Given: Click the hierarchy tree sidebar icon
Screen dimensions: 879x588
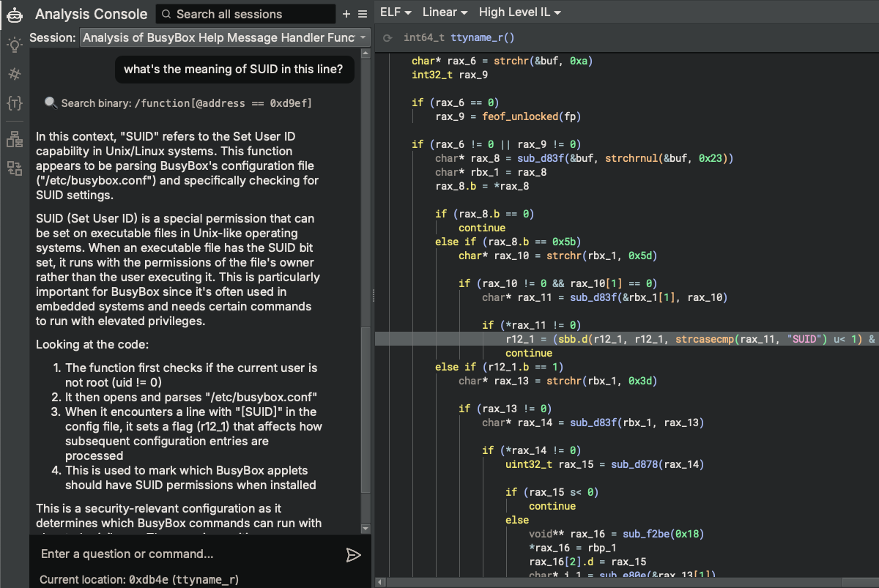Looking at the screenshot, I should coord(14,139).
